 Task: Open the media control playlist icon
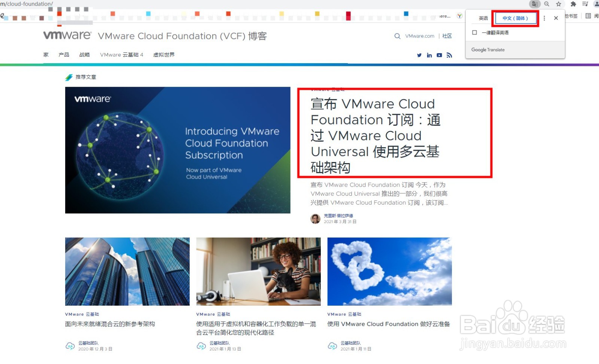coord(585,4)
